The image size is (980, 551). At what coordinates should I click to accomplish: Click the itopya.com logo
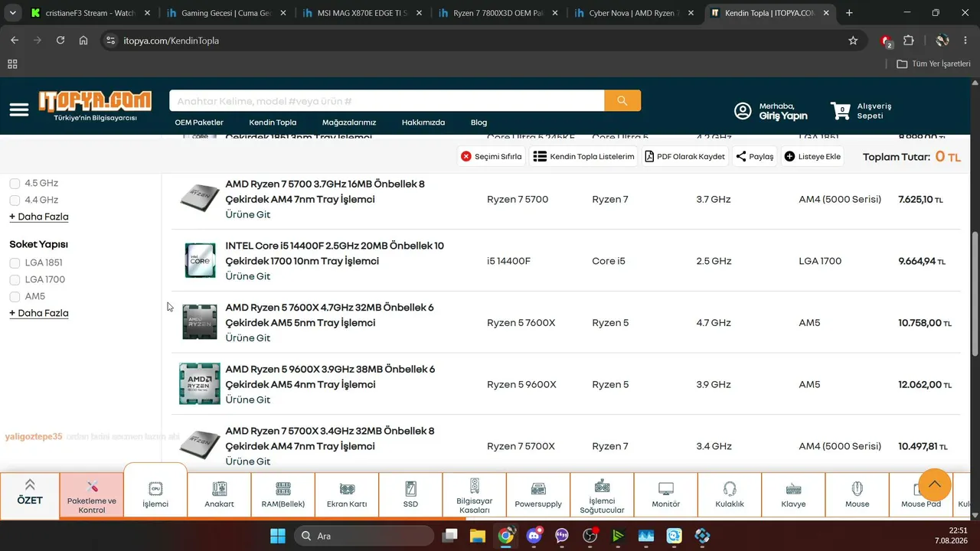95,106
